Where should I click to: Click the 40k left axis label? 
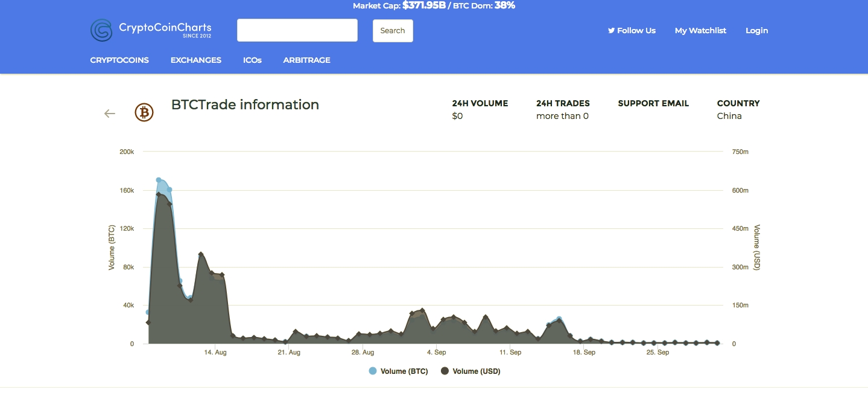click(128, 306)
